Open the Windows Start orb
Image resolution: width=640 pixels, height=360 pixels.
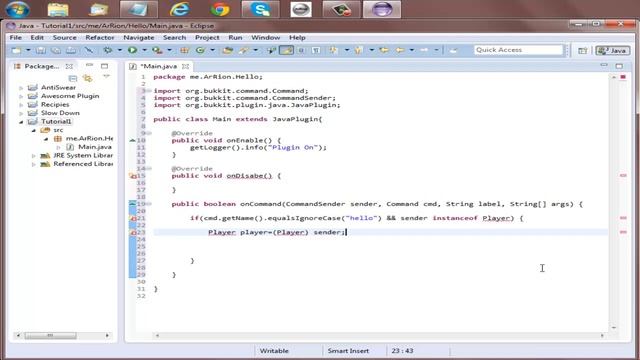(17, 9)
